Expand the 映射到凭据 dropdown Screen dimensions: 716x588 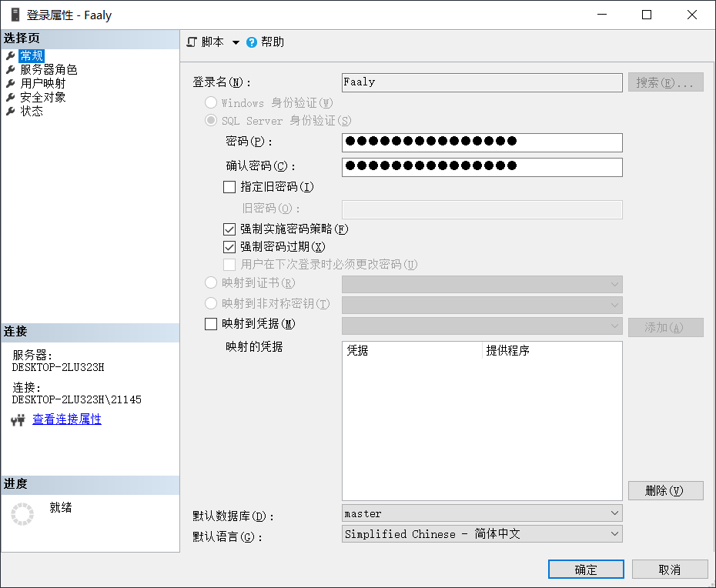tap(614, 326)
